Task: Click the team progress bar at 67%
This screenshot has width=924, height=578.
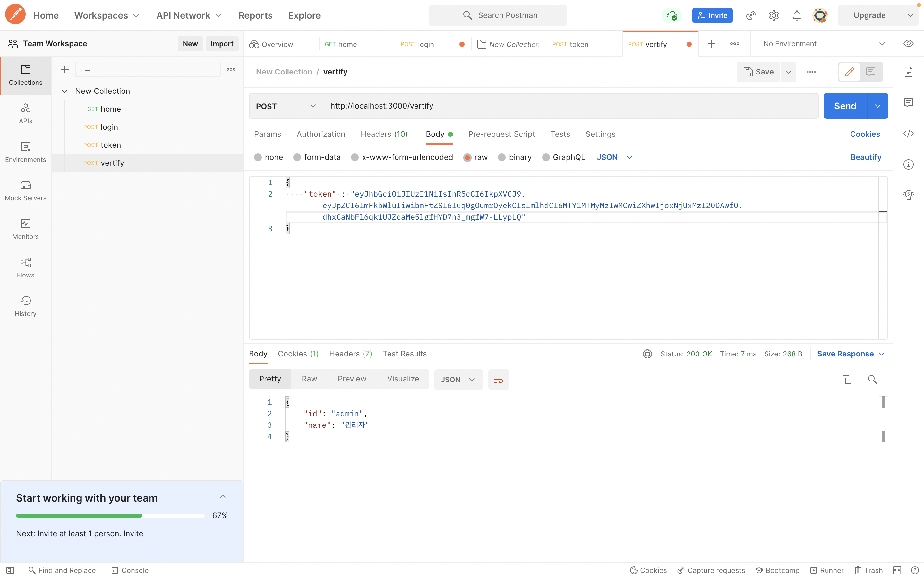Action: tap(110, 515)
